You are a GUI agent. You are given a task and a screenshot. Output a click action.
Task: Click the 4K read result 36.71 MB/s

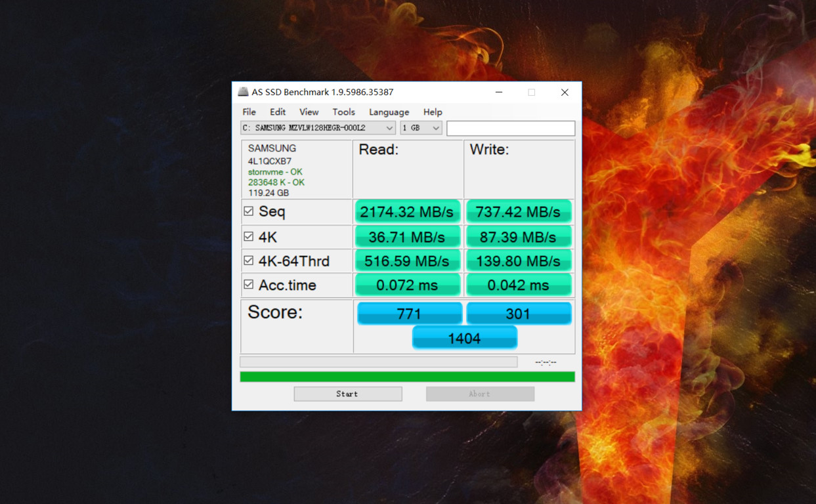click(x=407, y=236)
